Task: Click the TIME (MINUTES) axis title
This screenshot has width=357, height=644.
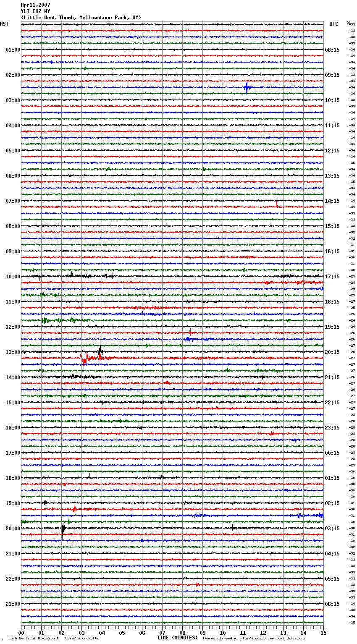Action: (177, 638)
